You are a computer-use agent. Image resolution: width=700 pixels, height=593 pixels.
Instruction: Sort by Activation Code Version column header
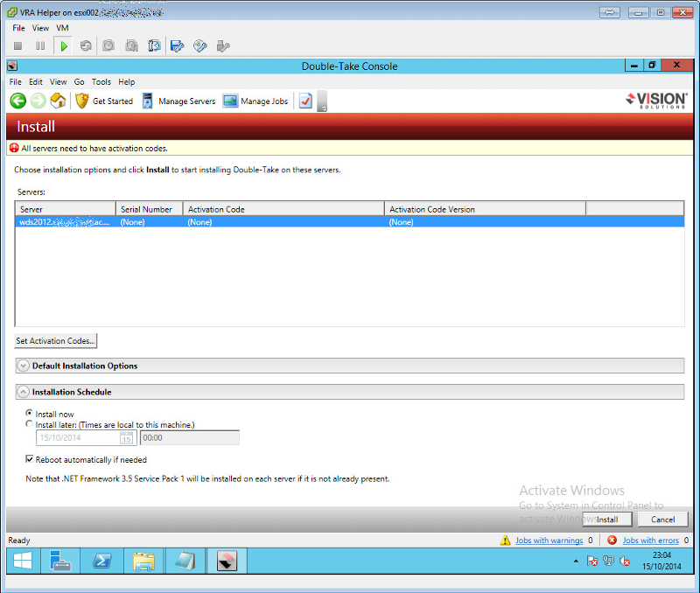coord(486,209)
